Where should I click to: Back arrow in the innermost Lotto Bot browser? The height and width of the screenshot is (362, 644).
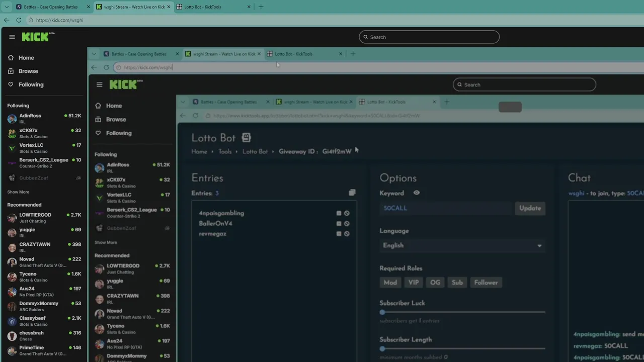[x=183, y=116]
